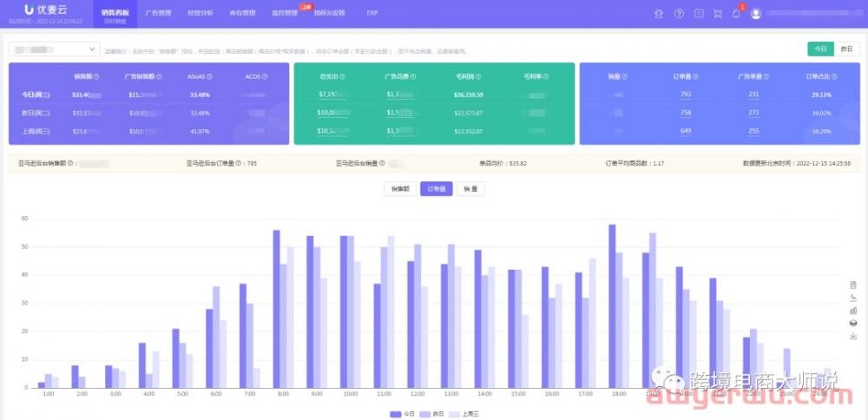This screenshot has height=420, width=868.
Task: Open the chart data view tool
Action: pyautogui.click(x=853, y=285)
